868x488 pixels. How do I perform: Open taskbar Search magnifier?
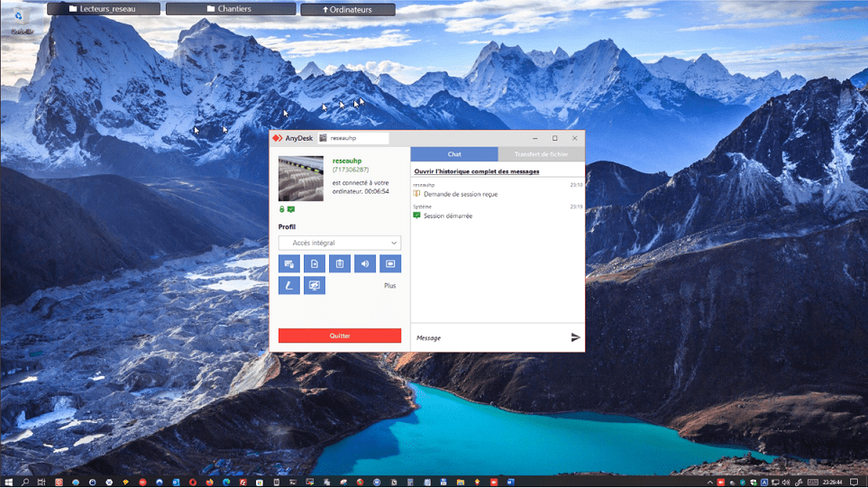pos(25,482)
